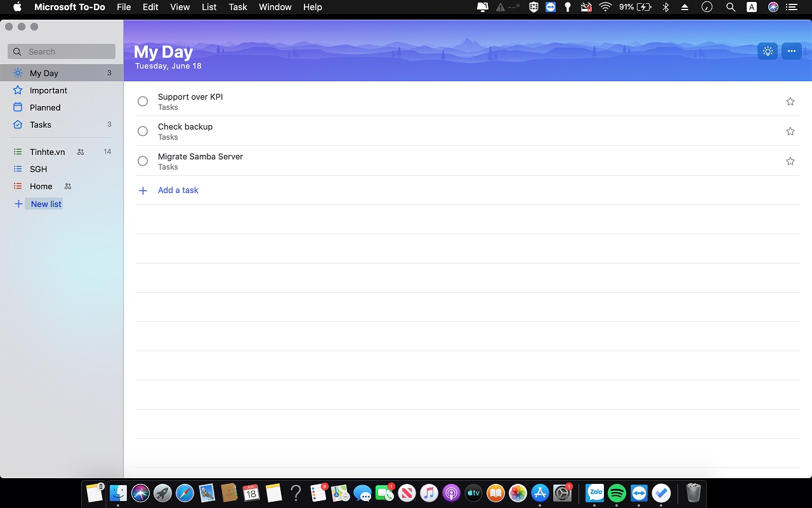Image resolution: width=812 pixels, height=508 pixels.
Task: Open the Support over KPI task details
Action: point(190,97)
